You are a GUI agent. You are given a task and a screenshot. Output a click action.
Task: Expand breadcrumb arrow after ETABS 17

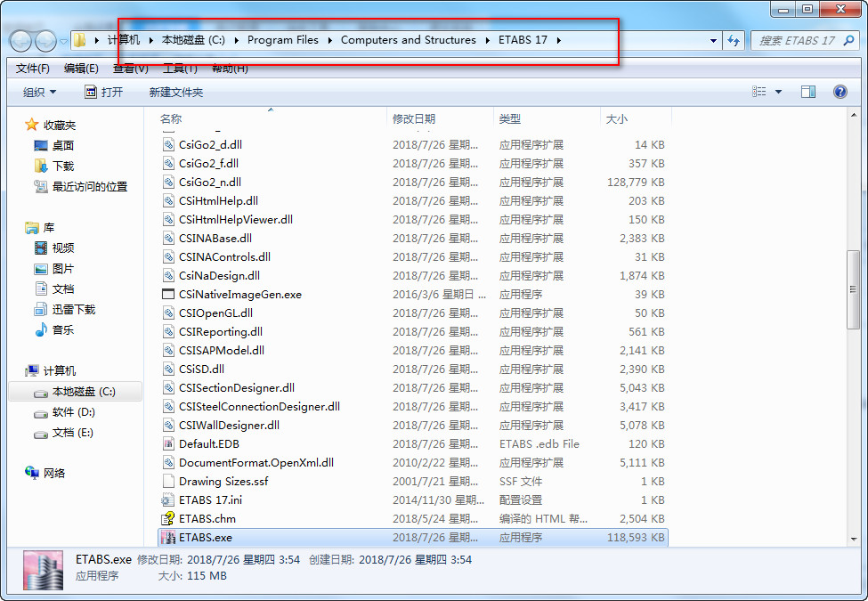(558, 40)
